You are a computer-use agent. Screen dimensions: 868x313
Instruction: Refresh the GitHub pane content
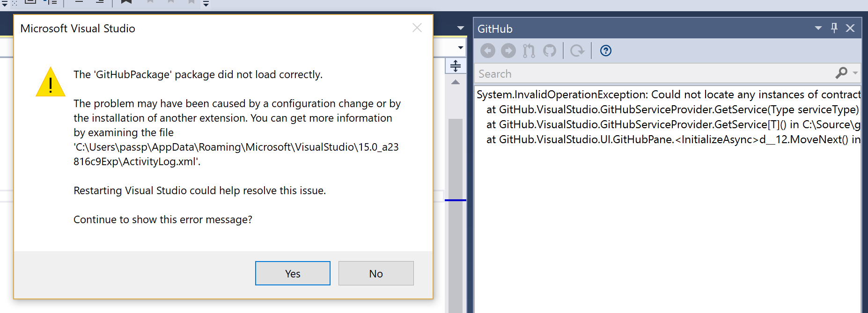(577, 51)
